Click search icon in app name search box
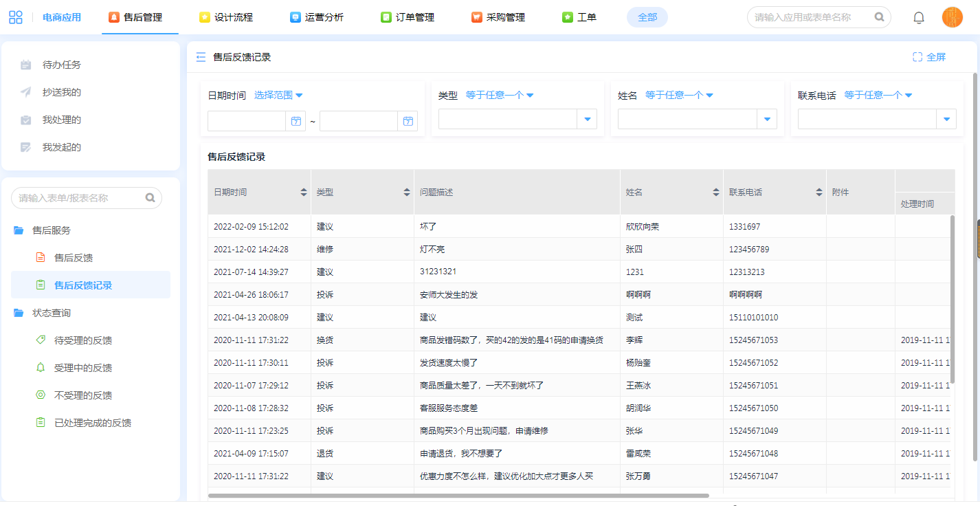The image size is (980, 506). pos(879,17)
